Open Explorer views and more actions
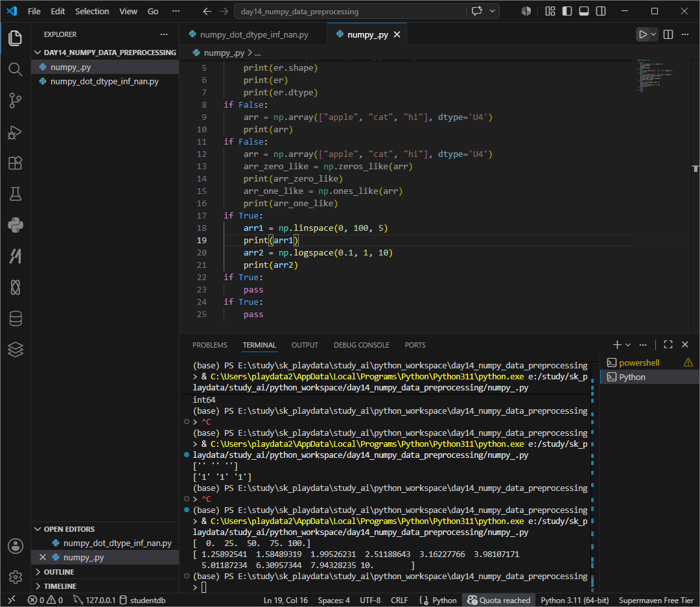This screenshot has height=607, width=700. pos(164,34)
